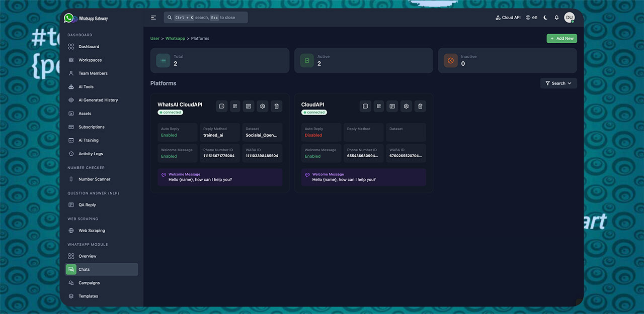The width and height of the screenshot is (644, 314).
Task: Expand the Search filter dropdown
Action: coord(558,83)
